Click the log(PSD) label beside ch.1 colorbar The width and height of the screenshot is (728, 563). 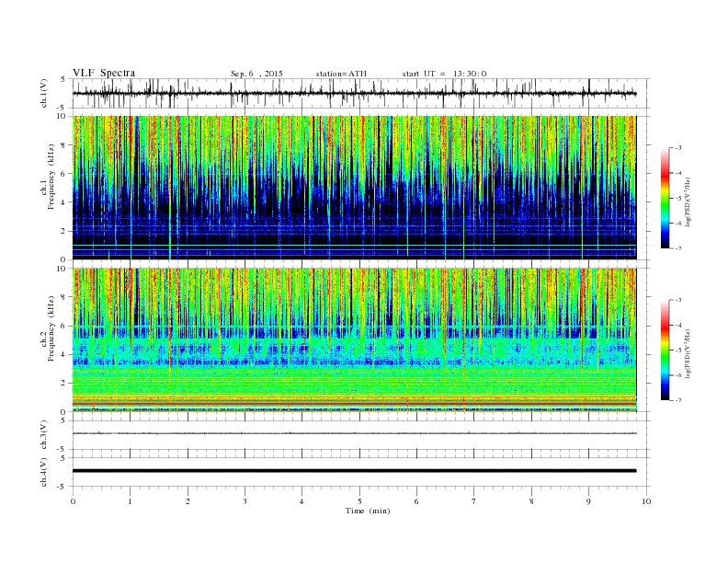coord(688,201)
